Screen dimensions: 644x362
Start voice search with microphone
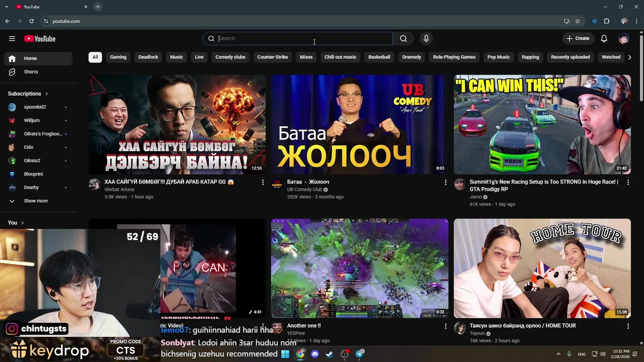coord(426,39)
